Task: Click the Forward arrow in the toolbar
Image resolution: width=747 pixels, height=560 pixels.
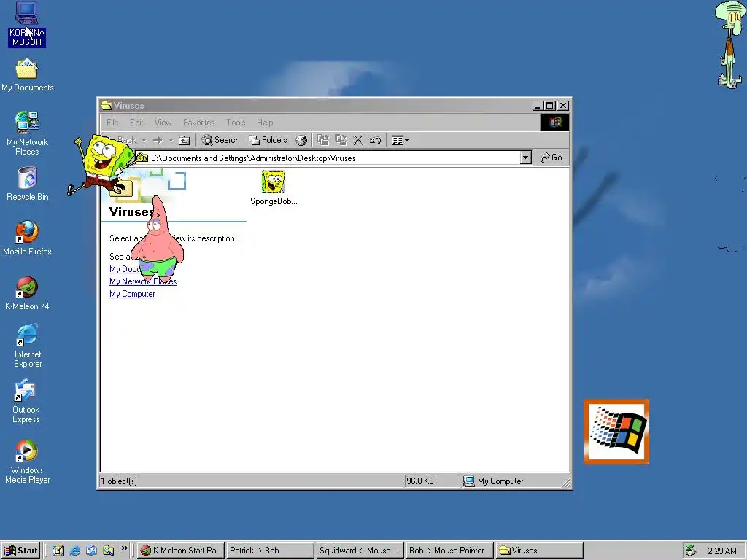Action: point(158,140)
